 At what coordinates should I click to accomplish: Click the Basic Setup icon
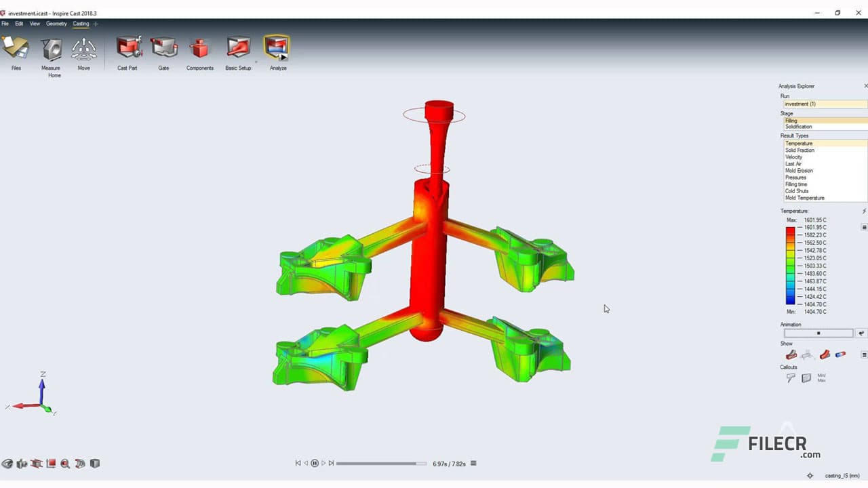238,48
